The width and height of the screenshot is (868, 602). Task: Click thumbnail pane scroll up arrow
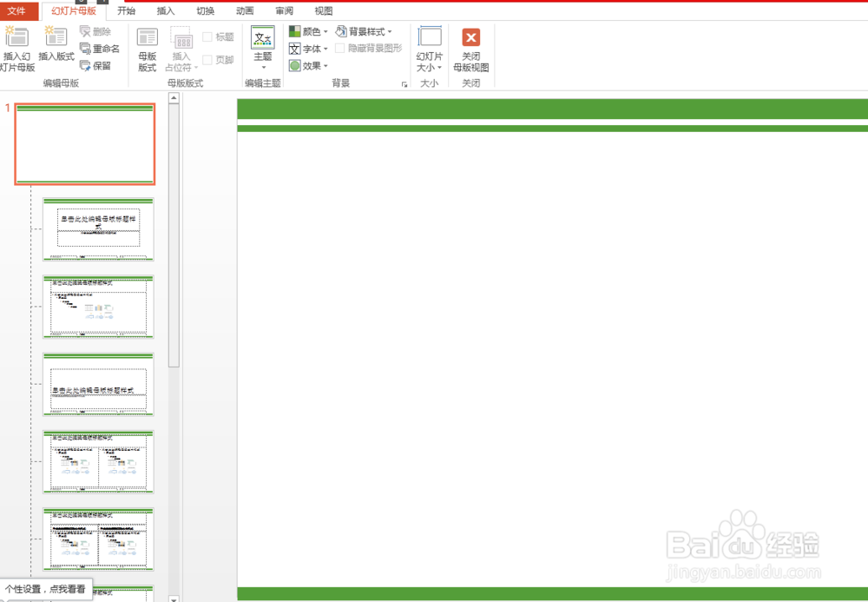174,98
